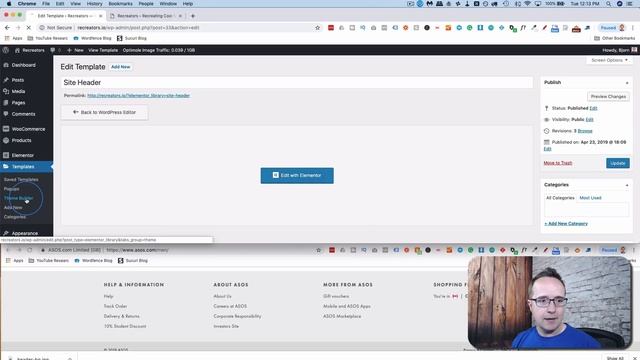Click Track Order in ASOS window
Image resolution: width=640 pixels, height=360 pixels.
tap(116, 306)
